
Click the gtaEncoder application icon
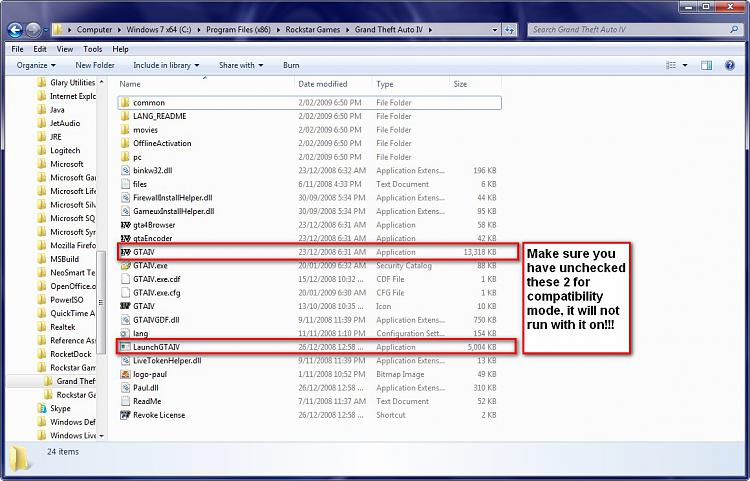point(125,238)
